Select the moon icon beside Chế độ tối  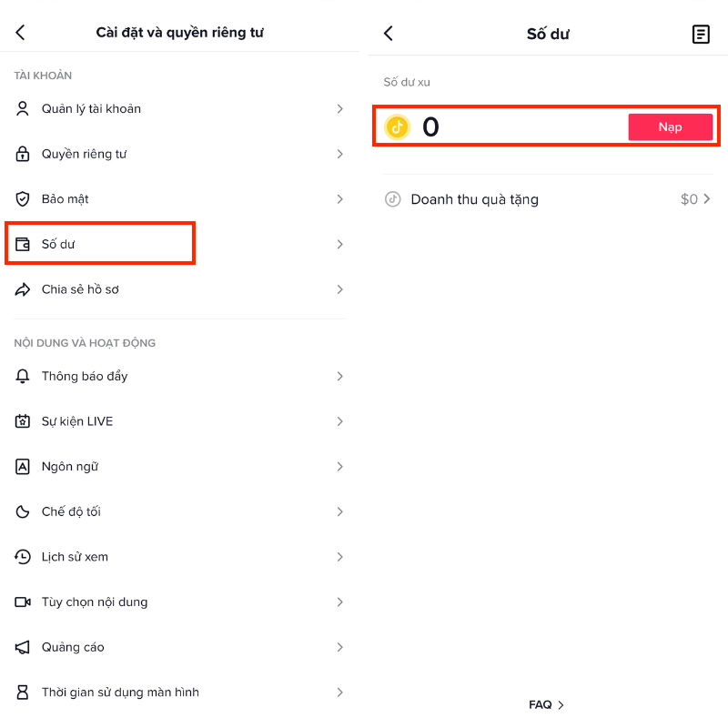point(21,511)
